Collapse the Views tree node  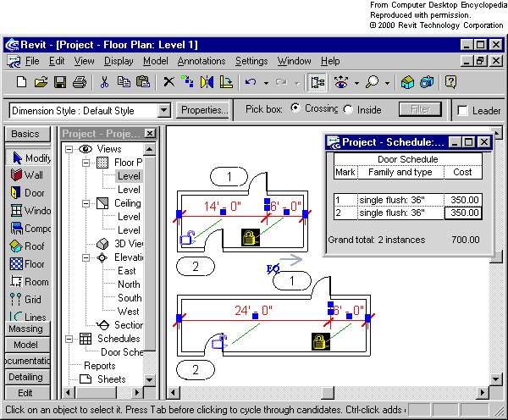click(69, 149)
